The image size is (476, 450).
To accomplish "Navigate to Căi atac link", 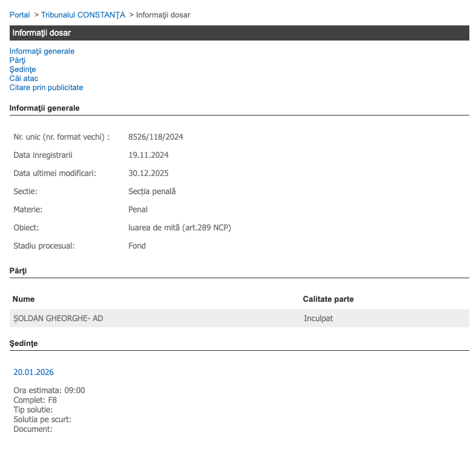I will [x=24, y=79].
